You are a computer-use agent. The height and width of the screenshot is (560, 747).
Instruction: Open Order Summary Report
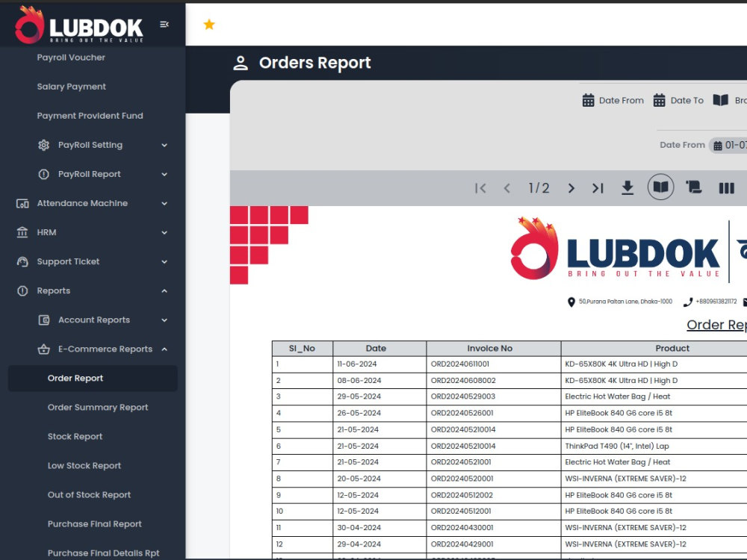tap(98, 408)
